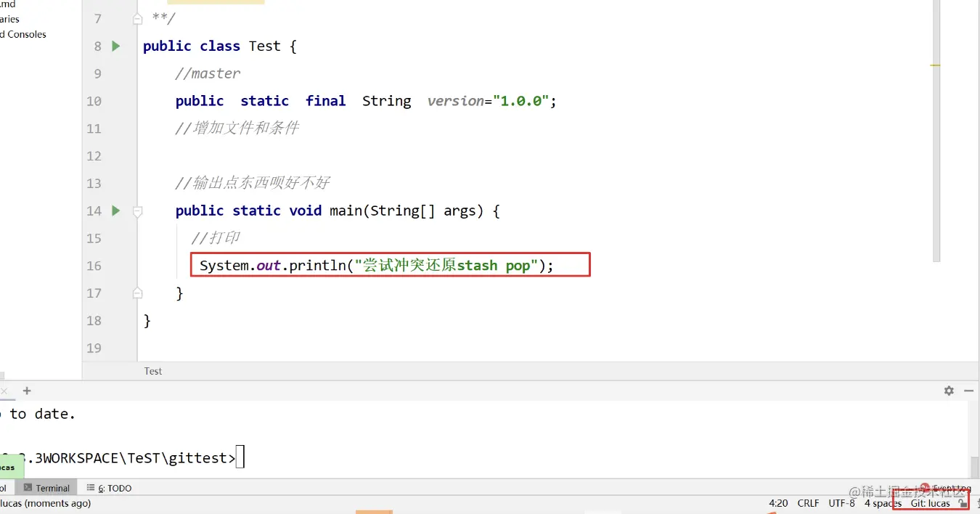Run the Test class from line 8 gutter

(x=115, y=46)
